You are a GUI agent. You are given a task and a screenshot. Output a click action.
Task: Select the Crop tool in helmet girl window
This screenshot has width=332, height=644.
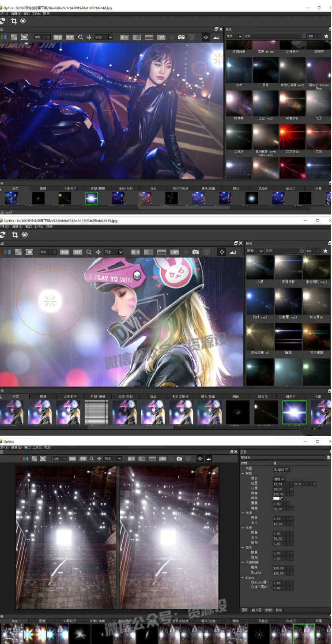15,235
